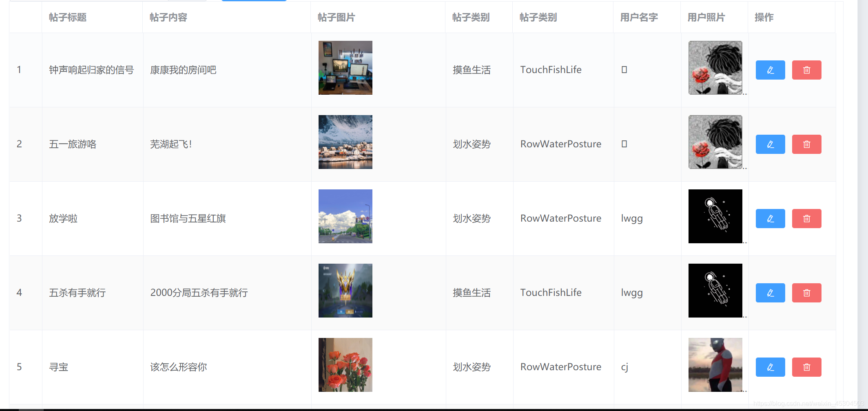Open lwgg's astronaut avatar in row 放学啦

point(715,216)
